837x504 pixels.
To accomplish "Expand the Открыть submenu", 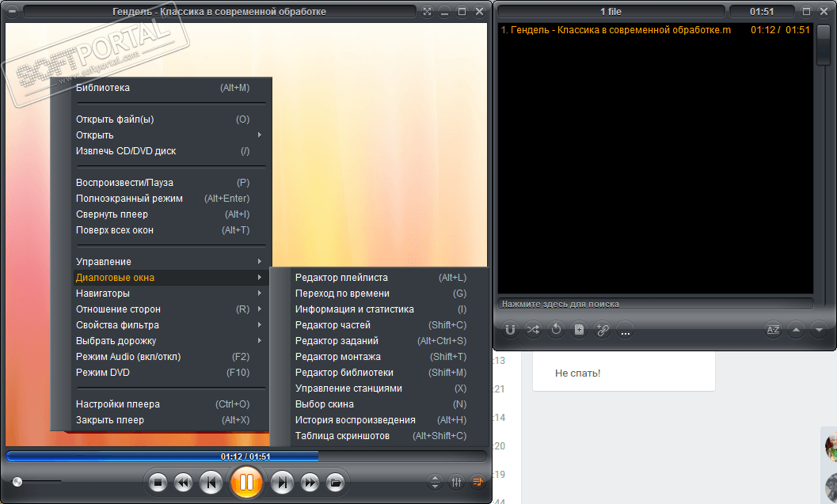I will tap(163, 135).
